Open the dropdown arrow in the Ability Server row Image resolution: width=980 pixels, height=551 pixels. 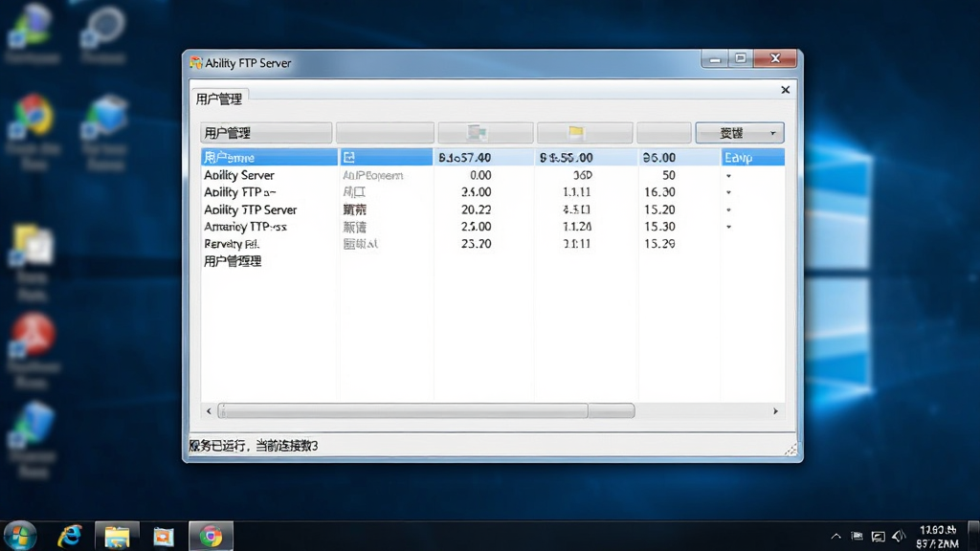728,176
